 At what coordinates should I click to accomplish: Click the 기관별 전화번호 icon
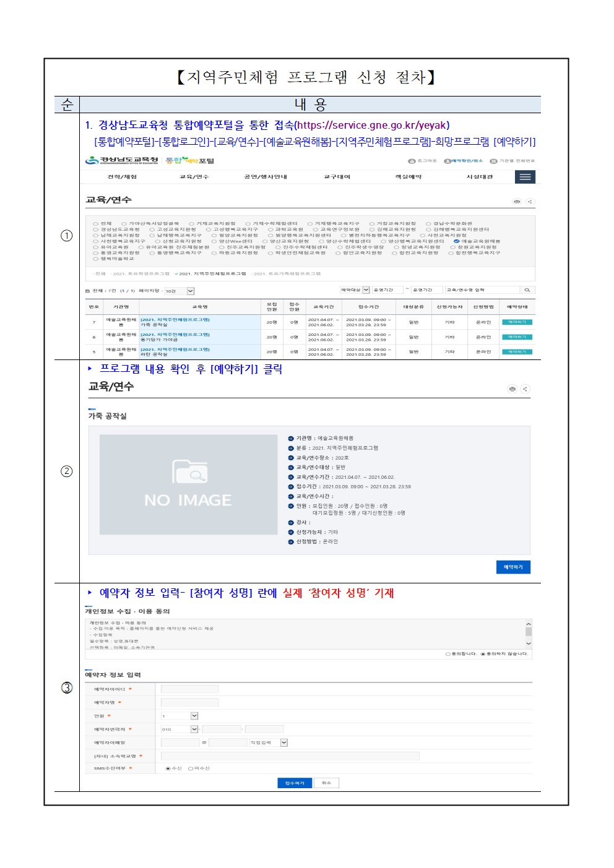(x=493, y=161)
